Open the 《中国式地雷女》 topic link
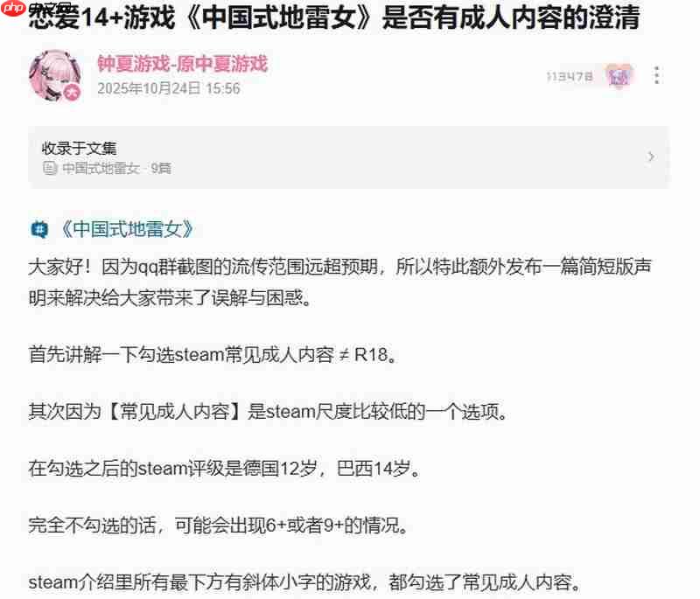Viewport: 700px width, 599px height. pyautogui.click(x=127, y=229)
